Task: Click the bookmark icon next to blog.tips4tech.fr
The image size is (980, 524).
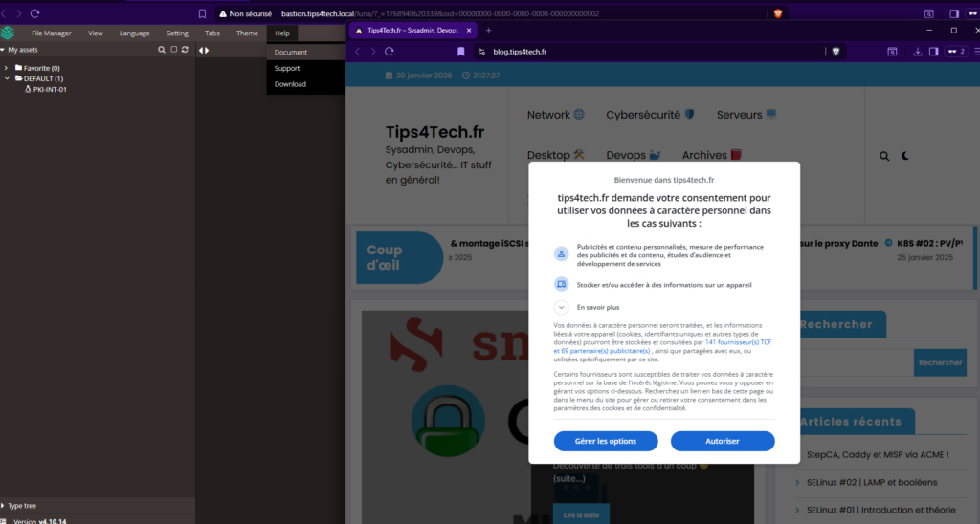Action: tap(460, 52)
